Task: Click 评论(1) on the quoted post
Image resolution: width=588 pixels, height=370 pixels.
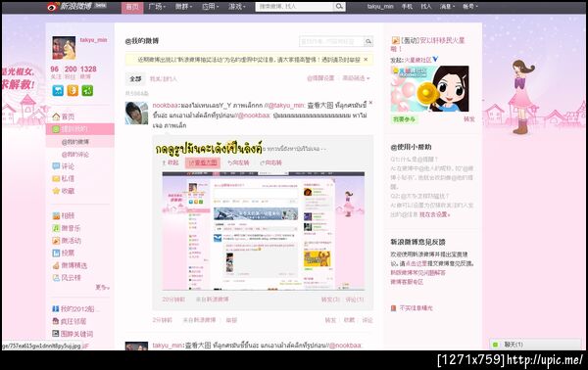Action: [355, 300]
